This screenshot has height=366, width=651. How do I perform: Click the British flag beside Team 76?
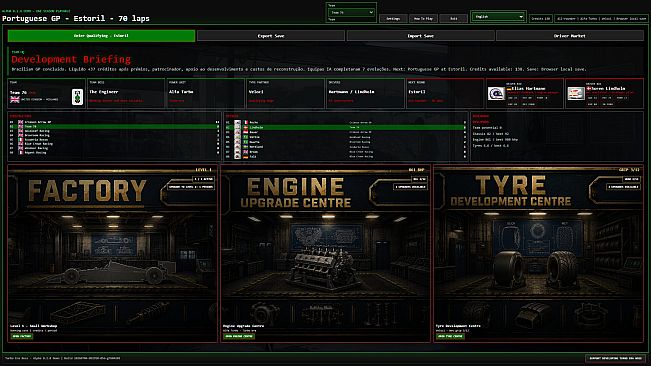15,99
